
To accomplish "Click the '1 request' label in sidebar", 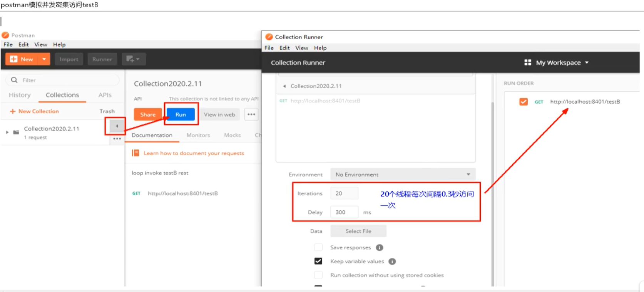I will (35, 138).
